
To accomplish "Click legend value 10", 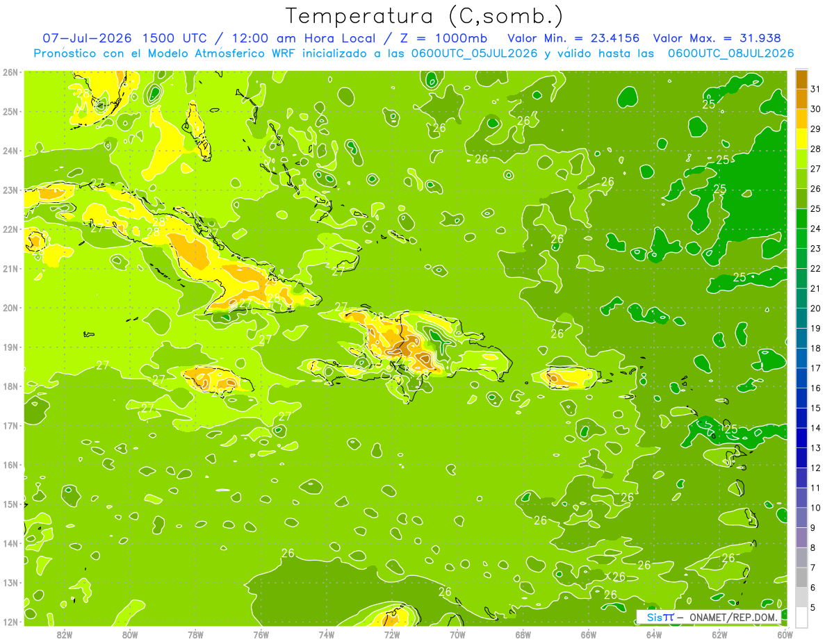I will pyautogui.click(x=815, y=507).
